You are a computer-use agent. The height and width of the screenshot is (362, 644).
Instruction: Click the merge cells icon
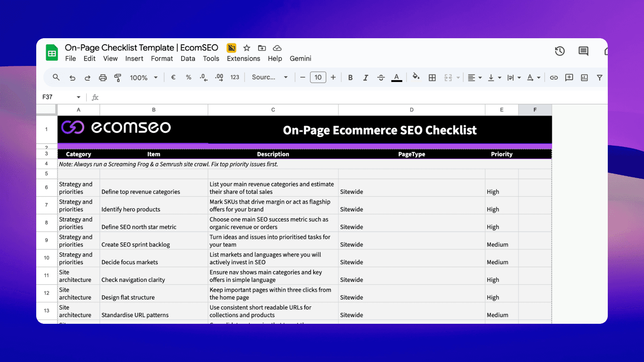pyautogui.click(x=448, y=78)
